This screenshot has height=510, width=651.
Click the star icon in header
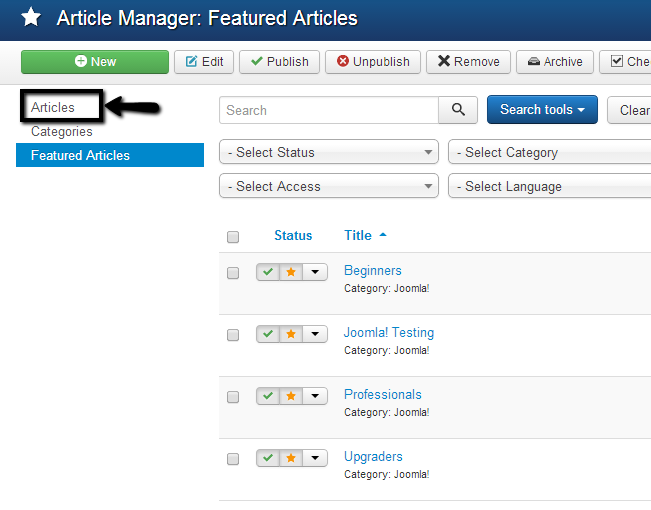tap(31, 18)
